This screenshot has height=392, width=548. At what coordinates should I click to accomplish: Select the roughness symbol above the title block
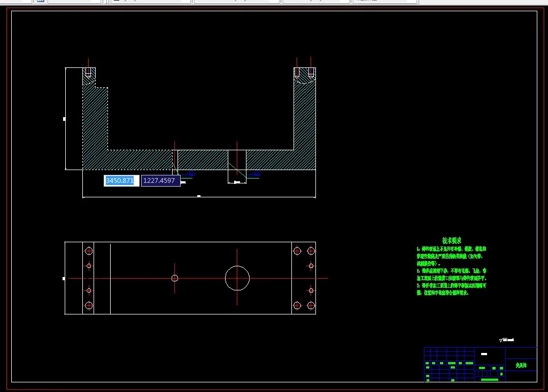[x=506, y=340]
